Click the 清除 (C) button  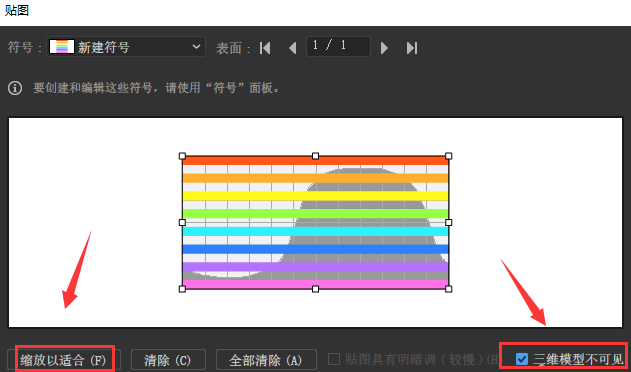(x=168, y=360)
